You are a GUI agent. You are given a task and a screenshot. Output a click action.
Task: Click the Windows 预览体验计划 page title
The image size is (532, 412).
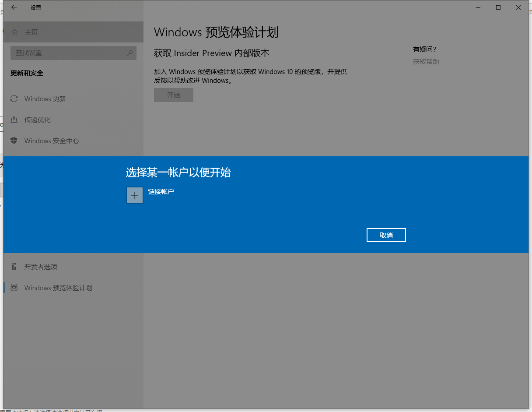pyautogui.click(x=217, y=32)
